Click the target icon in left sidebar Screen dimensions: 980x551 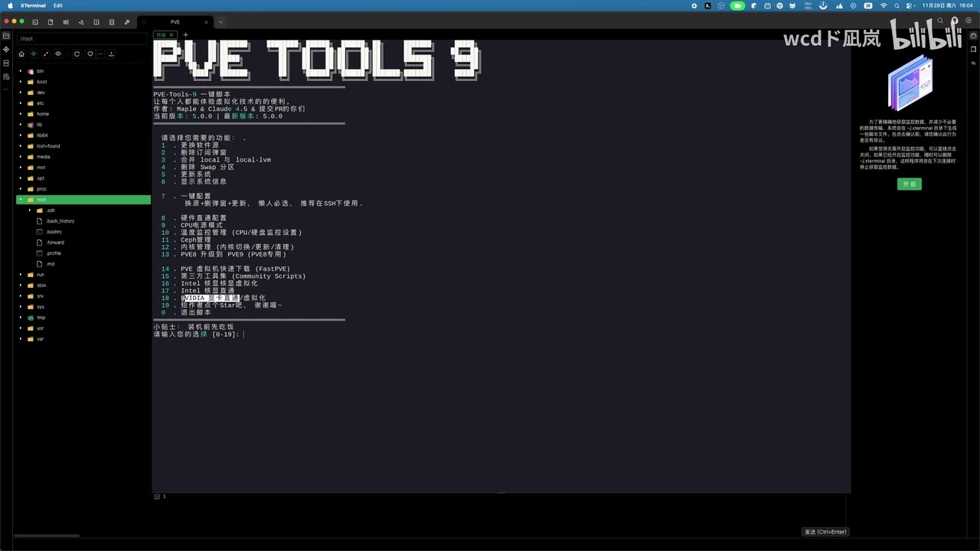click(6, 50)
